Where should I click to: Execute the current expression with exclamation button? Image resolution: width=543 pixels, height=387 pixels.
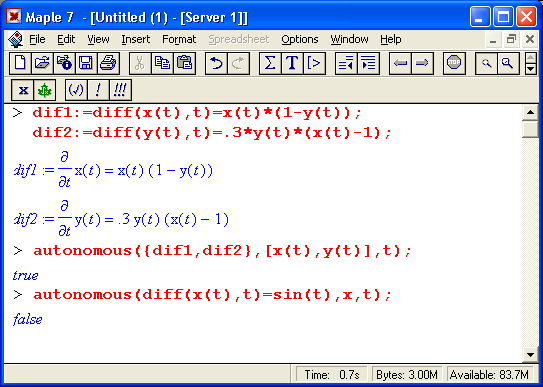pyautogui.click(x=98, y=90)
